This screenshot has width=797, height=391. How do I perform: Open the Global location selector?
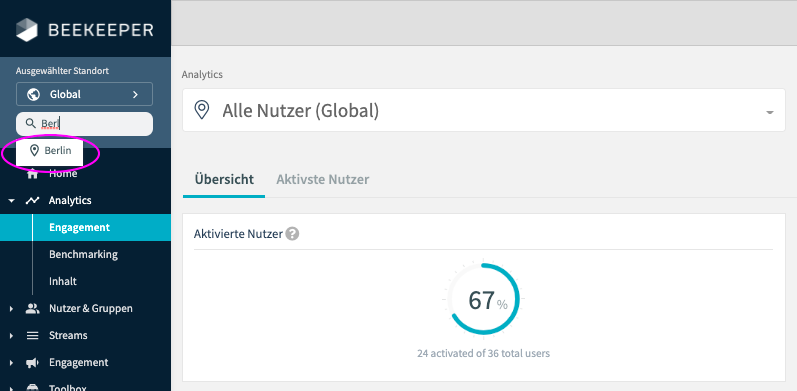(84, 94)
